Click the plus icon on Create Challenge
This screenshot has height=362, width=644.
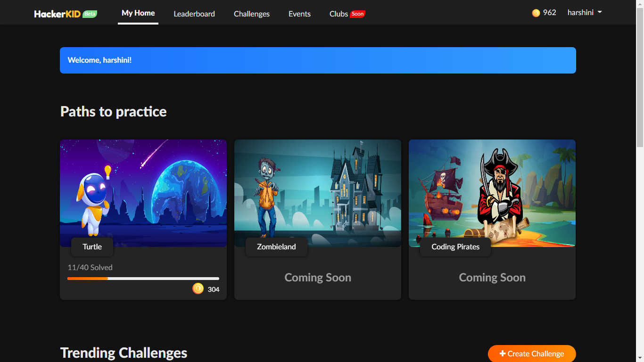(x=503, y=354)
